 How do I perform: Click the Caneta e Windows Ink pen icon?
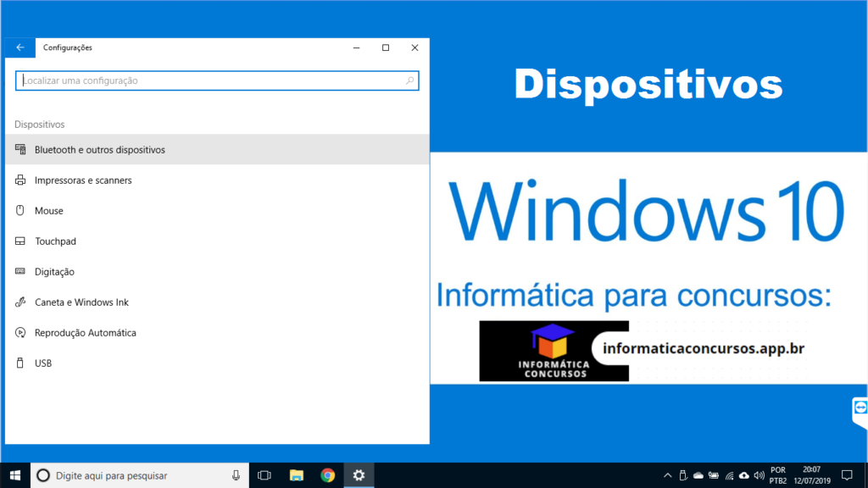point(20,302)
